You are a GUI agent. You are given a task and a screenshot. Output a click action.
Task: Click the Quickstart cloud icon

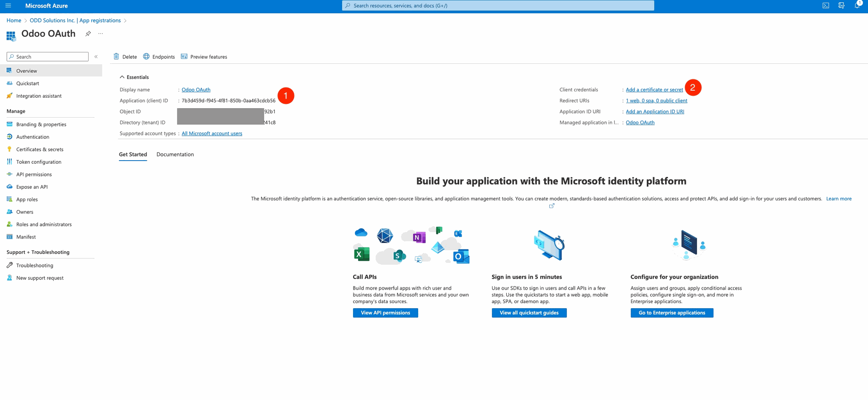[x=9, y=83]
